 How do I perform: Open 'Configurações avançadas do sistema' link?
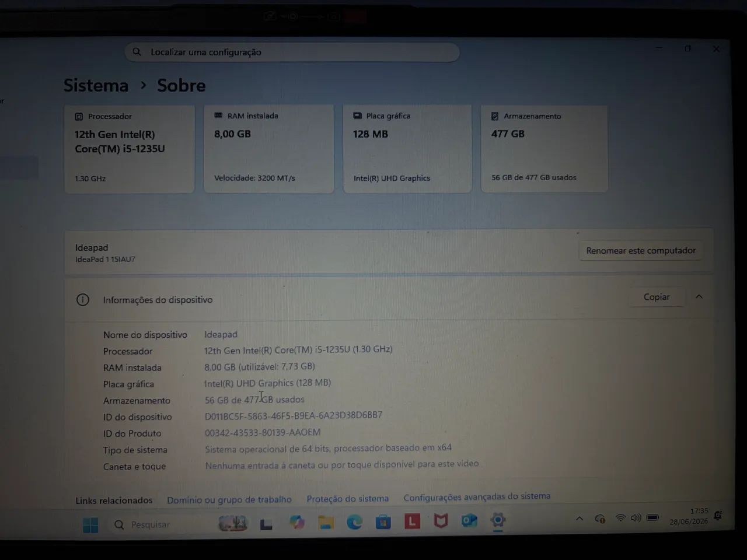pos(477,496)
